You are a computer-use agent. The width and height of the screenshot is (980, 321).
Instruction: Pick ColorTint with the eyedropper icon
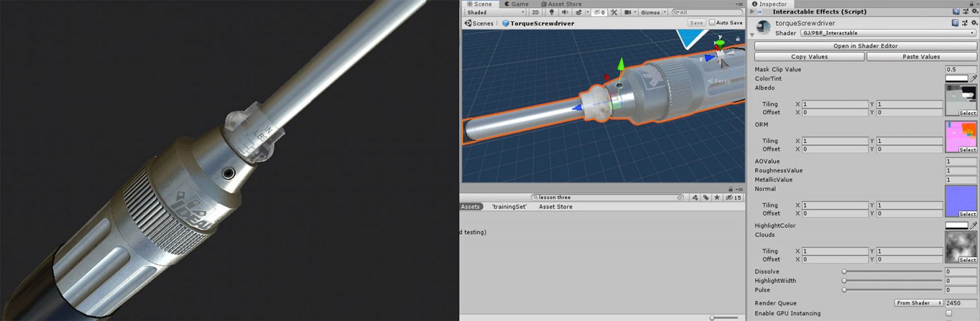point(974,78)
